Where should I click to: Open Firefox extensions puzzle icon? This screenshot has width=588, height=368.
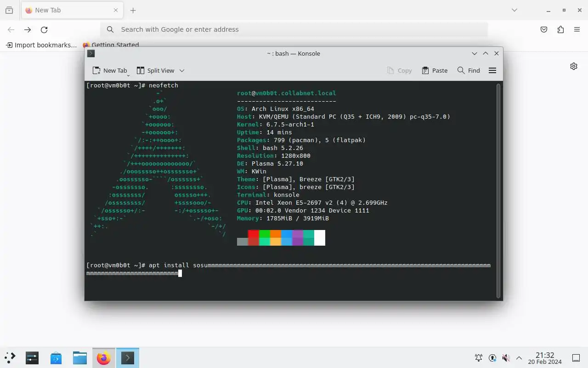click(560, 29)
